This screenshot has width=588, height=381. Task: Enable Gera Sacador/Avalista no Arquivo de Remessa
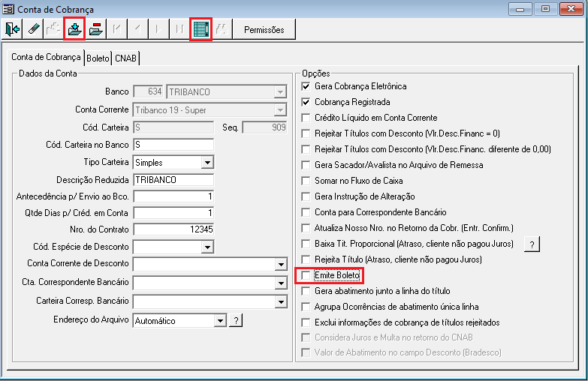click(306, 165)
